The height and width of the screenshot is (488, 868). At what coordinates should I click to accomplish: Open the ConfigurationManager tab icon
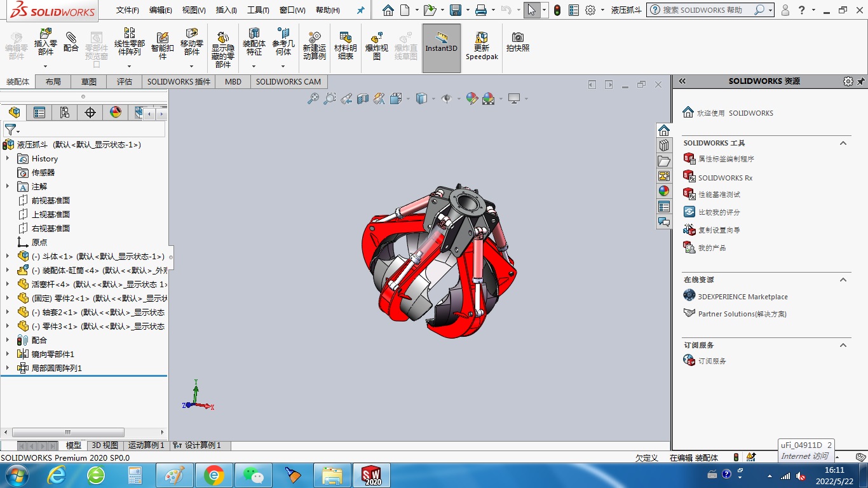[x=65, y=112]
